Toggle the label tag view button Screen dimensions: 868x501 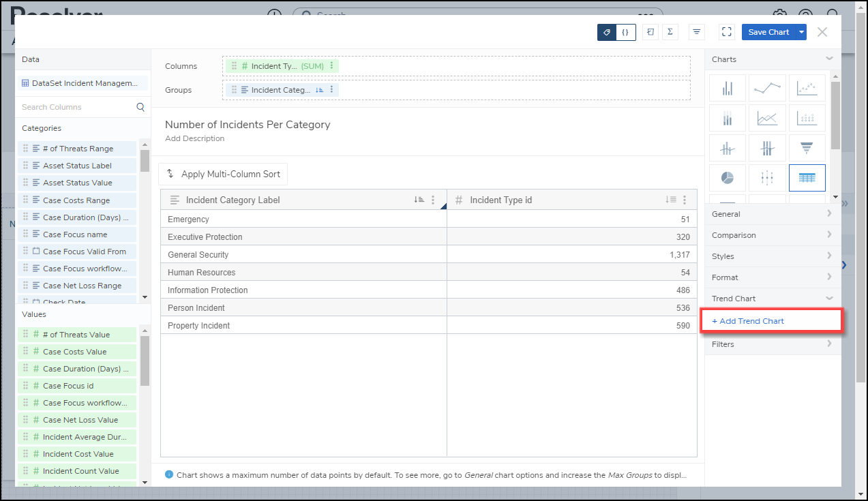click(x=607, y=32)
